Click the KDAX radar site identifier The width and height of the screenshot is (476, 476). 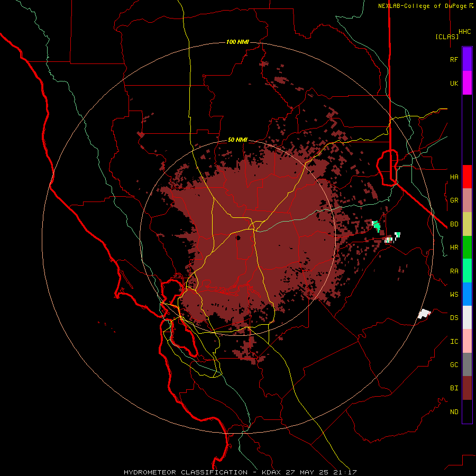[271, 472]
